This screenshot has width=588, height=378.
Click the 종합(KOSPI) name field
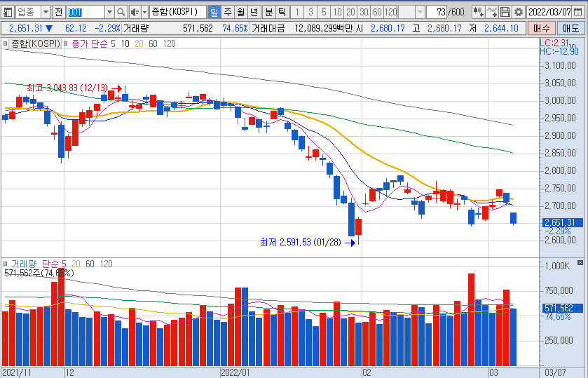(x=178, y=12)
